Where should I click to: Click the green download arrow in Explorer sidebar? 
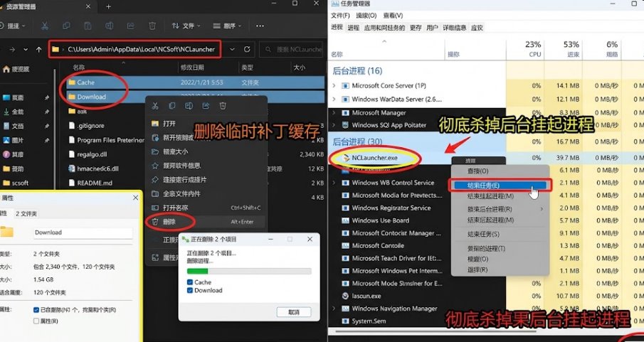6,112
